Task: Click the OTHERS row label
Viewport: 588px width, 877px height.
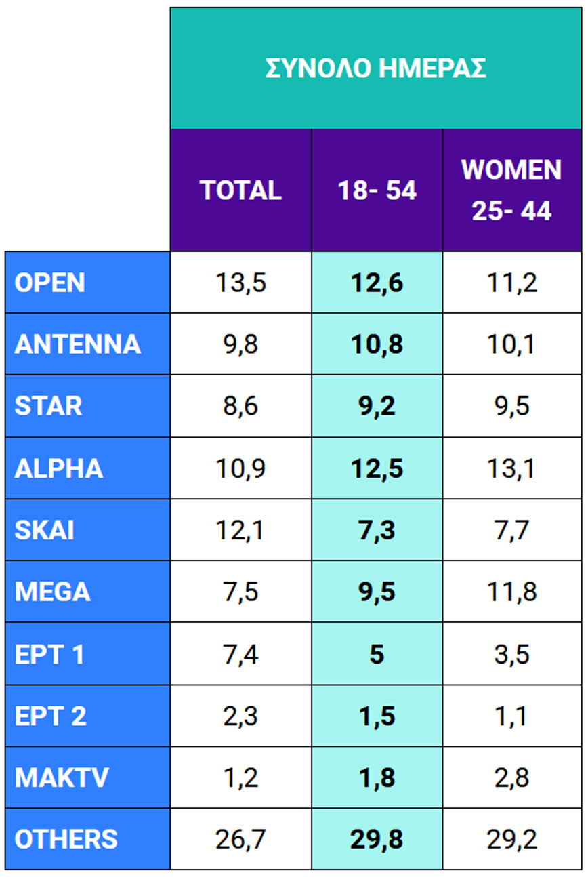Action: 66,839
